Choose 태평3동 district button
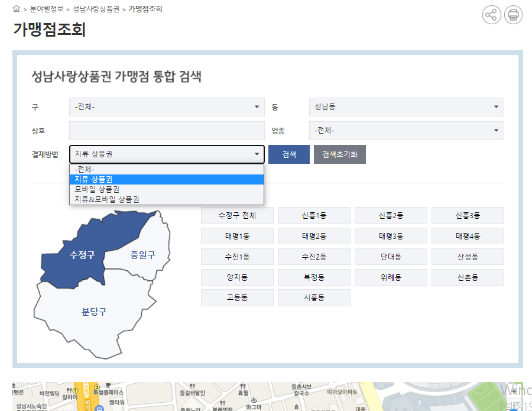This screenshot has height=411, width=532. pos(391,236)
